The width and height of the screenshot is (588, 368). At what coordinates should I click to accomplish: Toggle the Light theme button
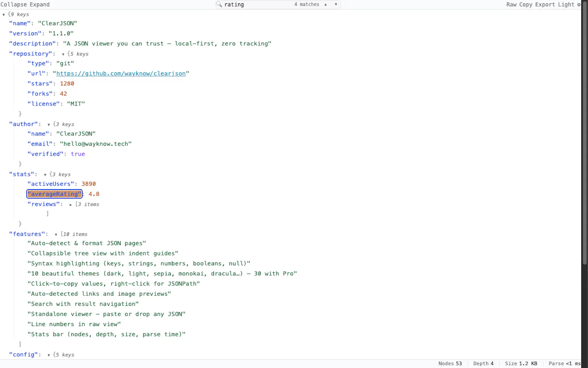click(x=566, y=4)
